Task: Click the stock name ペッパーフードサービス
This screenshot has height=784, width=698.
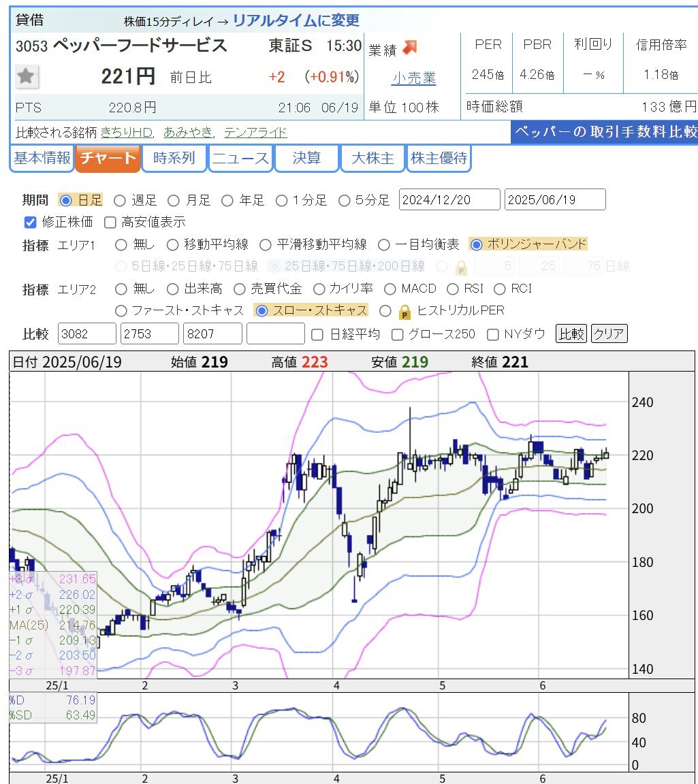Action: pyautogui.click(x=140, y=46)
